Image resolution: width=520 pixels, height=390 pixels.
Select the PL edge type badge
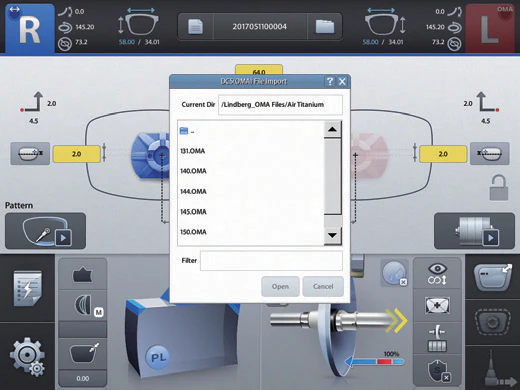[x=158, y=358]
